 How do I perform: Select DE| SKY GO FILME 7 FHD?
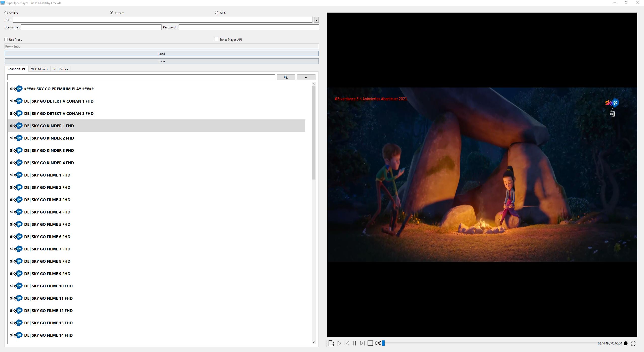(156, 249)
